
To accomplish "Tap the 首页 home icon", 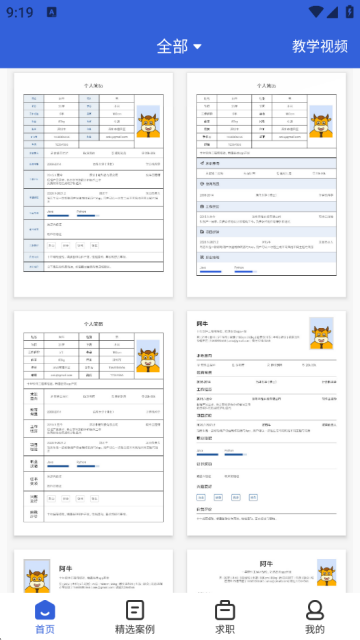I will point(45,610).
